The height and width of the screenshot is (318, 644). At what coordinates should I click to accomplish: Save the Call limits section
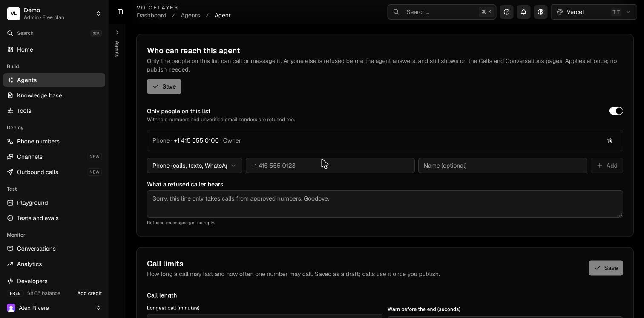pos(606,268)
